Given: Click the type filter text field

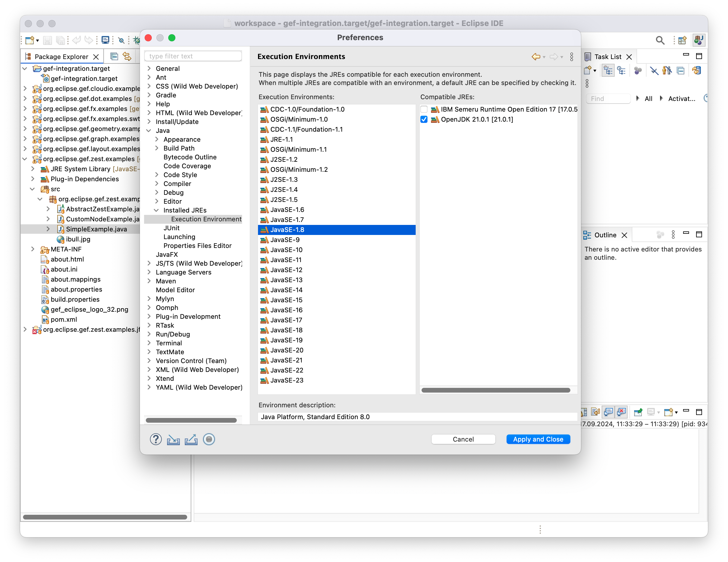Looking at the screenshot, I should click(193, 56).
